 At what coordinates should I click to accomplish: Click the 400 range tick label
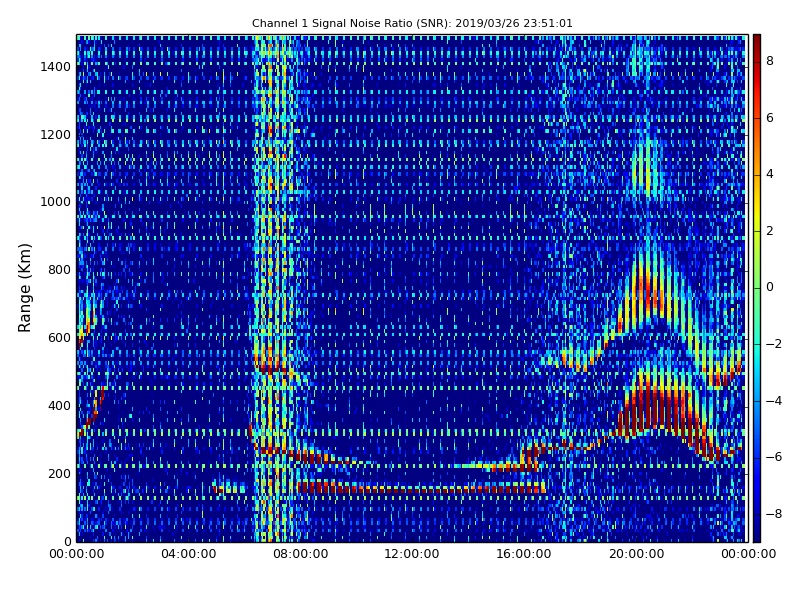[60, 406]
